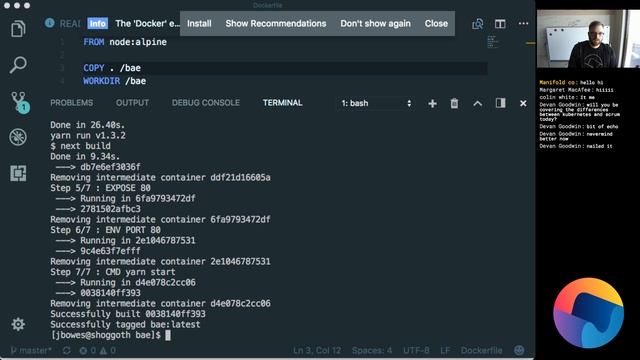Click the WORKDIR /bae line

pyautogui.click(x=114, y=81)
